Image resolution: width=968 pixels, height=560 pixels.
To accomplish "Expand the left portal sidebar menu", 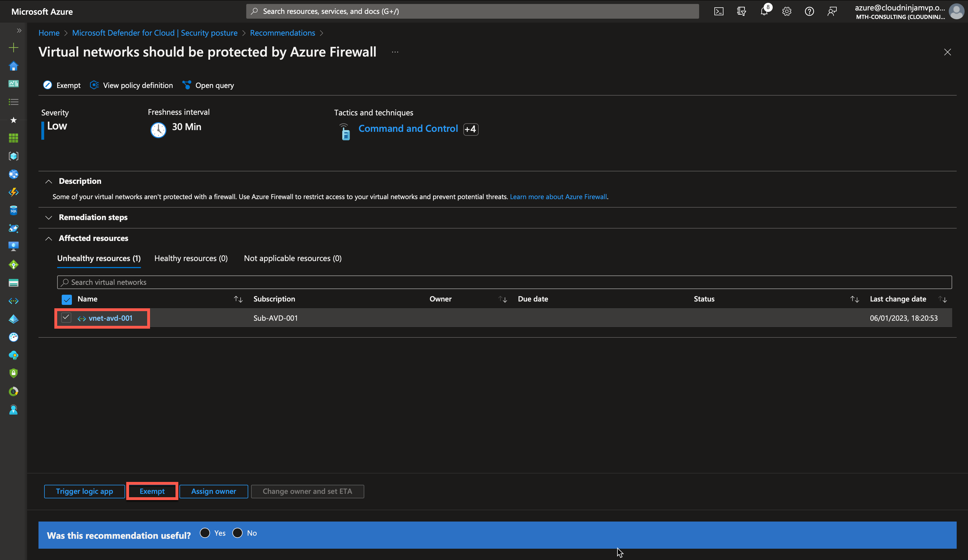I will click(19, 30).
